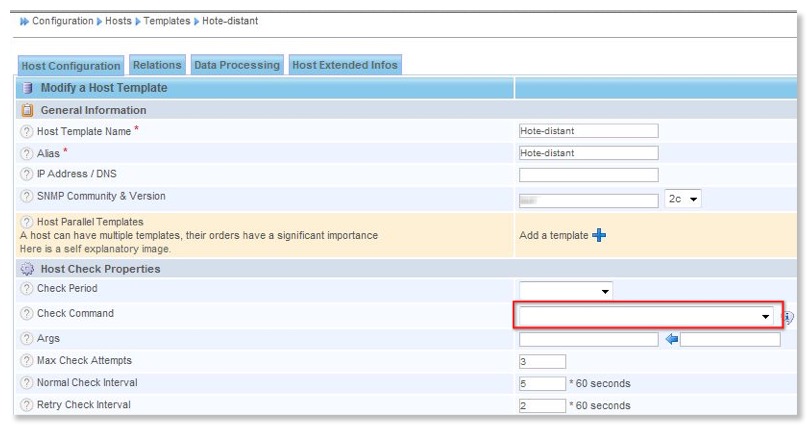
Task: Click help icon beside Max Check Attempts
Action: [x=27, y=361]
